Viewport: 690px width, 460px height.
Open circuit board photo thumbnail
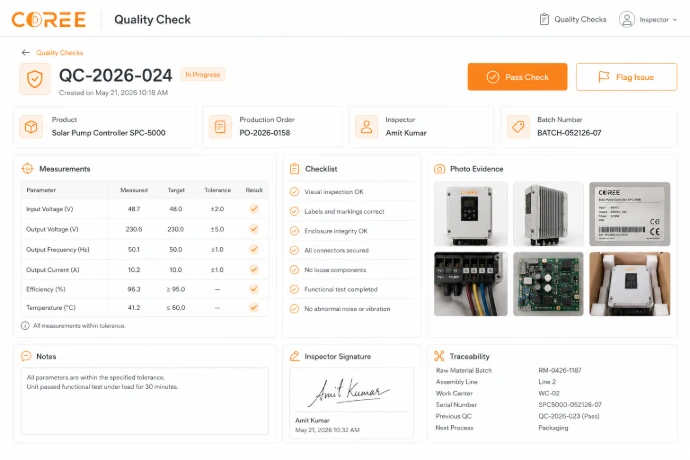[x=548, y=284]
